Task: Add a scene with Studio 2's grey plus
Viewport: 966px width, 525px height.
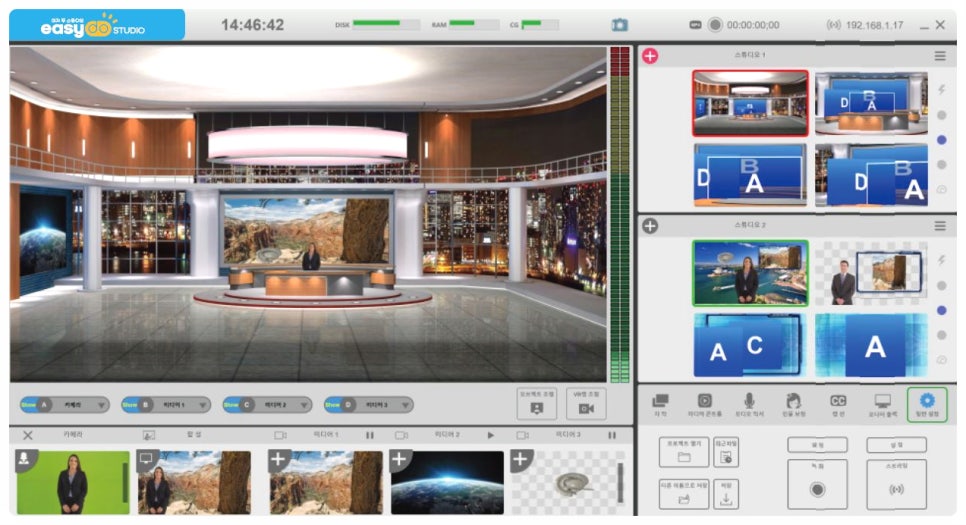Action: (650, 226)
